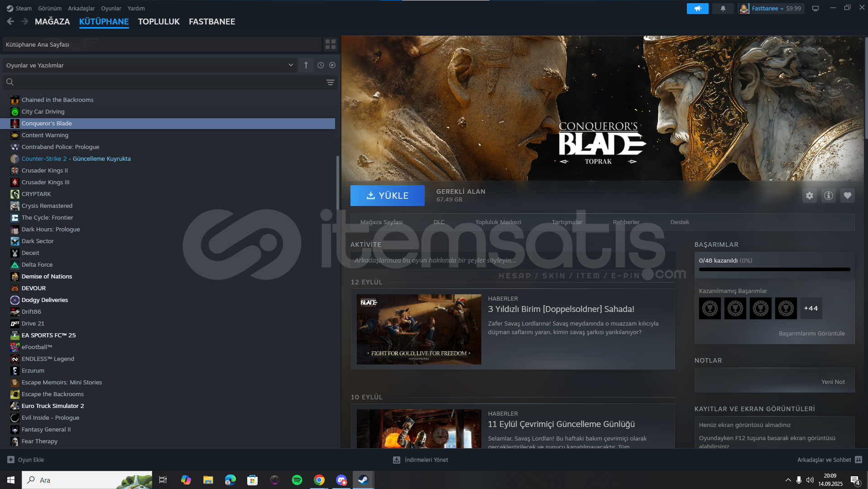Open İndirmeleri Yönet downloads
The image size is (868, 489).
[x=421, y=460]
